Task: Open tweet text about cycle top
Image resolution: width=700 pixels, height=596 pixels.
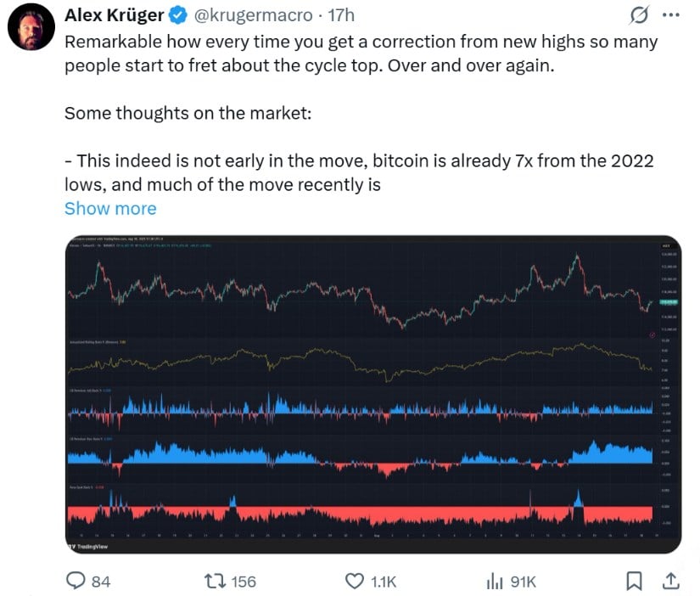Action: tap(361, 53)
